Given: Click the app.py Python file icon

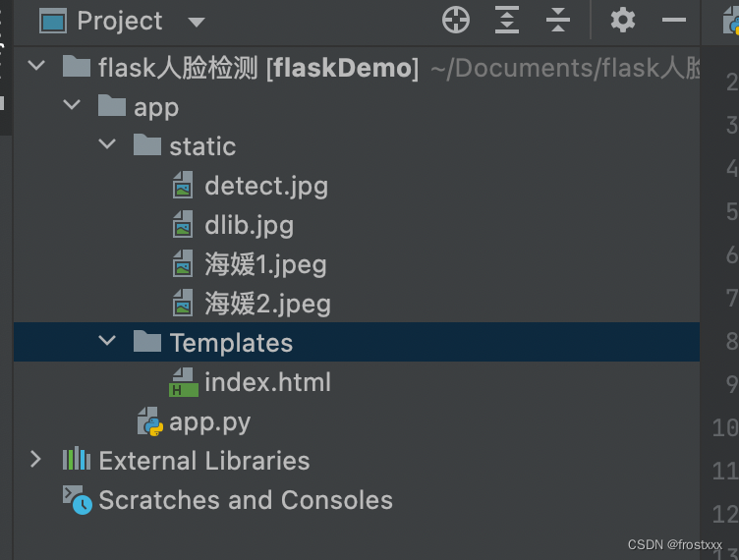Looking at the screenshot, I should (148, 422).
